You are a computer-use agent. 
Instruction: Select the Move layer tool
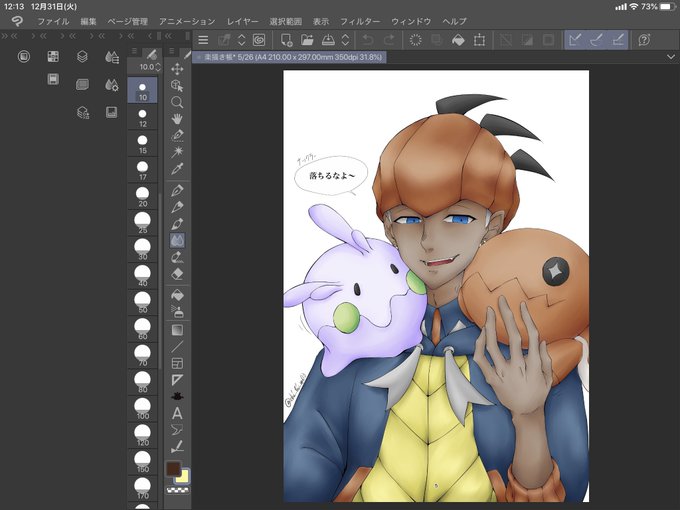coord(177,69)
